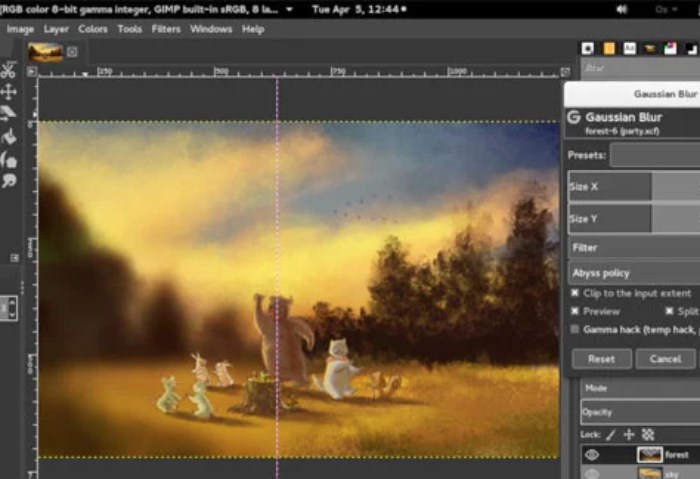Open the Colors menu
This screenshot has height=479, width=700.
pyautogui.click(x=93, y=29)
